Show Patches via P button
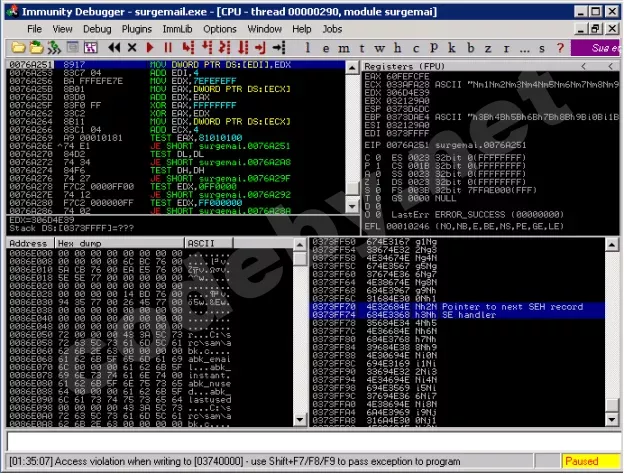 tap(434, 48)
